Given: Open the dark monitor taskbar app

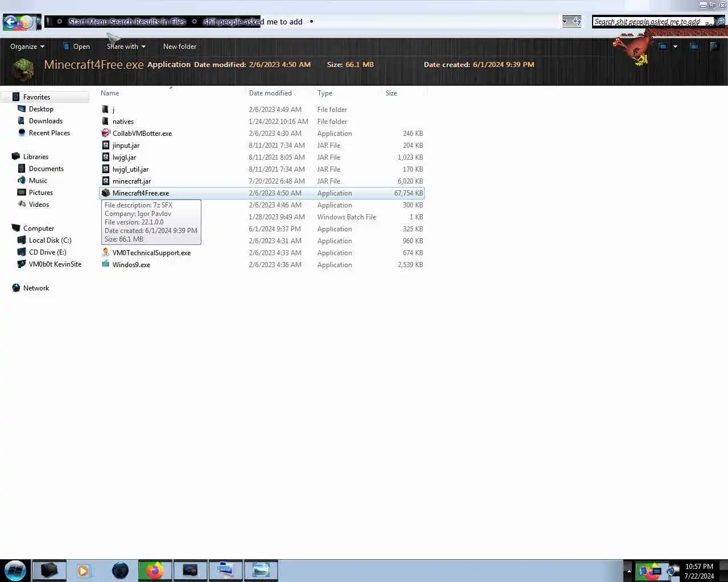Looking at the screenshot, I should [190, 571].
